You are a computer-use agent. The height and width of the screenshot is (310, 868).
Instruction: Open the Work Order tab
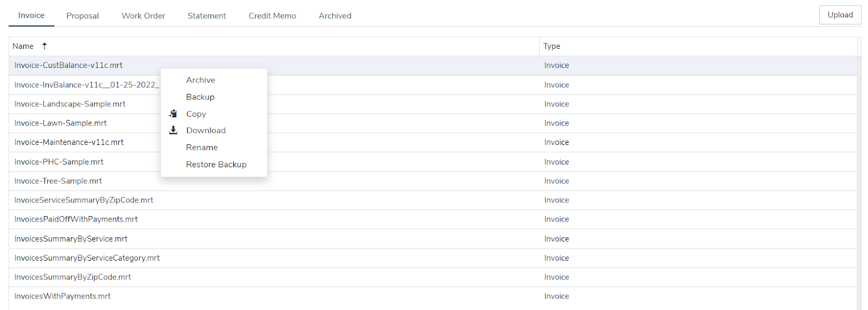point(143,16)
